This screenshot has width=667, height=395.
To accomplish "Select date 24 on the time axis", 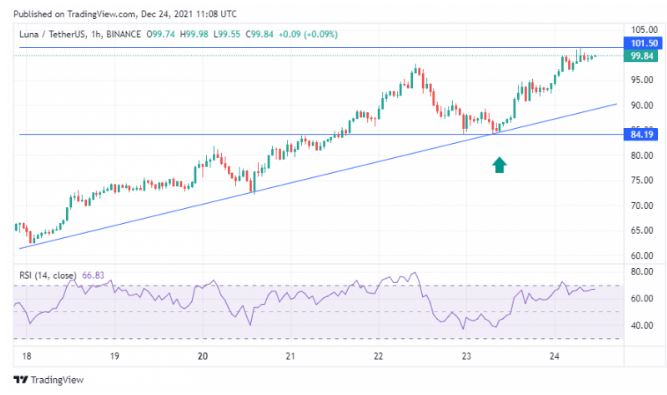I will tap(554, 356).
